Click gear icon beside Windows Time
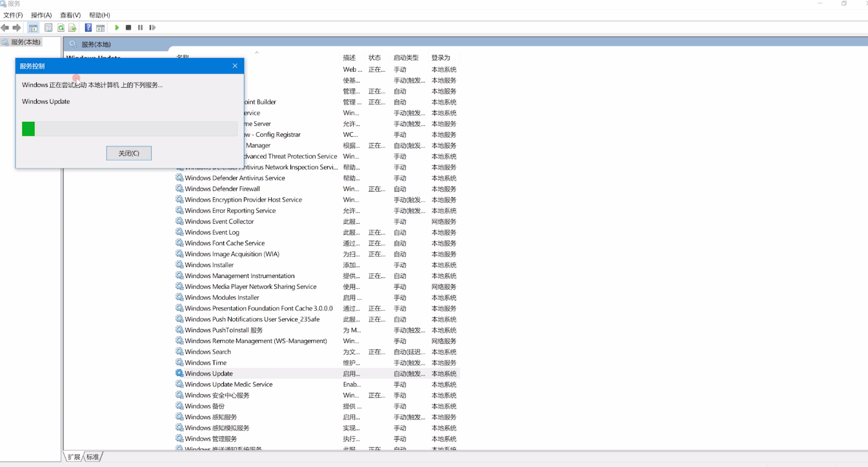 pos(179,363)
